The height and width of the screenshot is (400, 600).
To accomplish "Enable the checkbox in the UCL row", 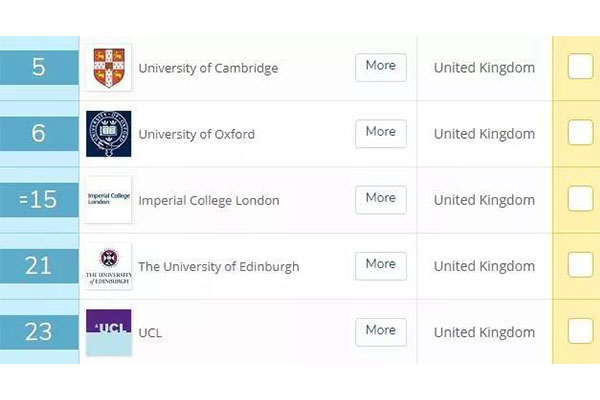I will pyautogui.click(x=580, y=331).
